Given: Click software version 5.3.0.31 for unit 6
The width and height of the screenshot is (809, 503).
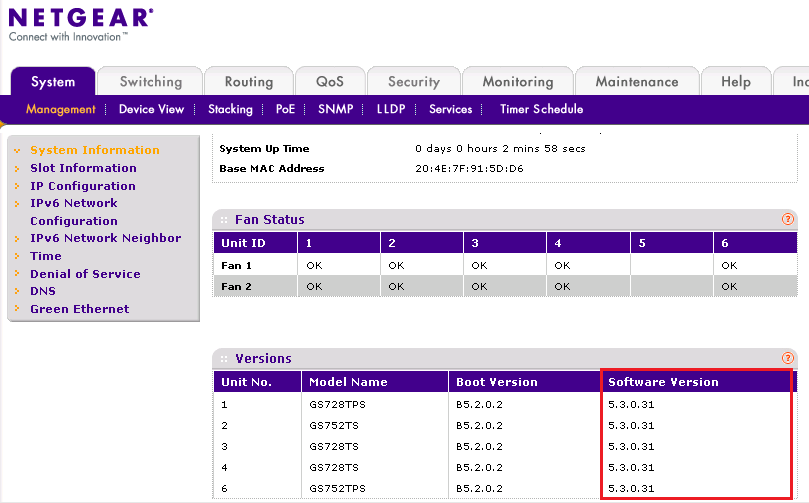Looking at the screenshot, I should pos(631,489).
